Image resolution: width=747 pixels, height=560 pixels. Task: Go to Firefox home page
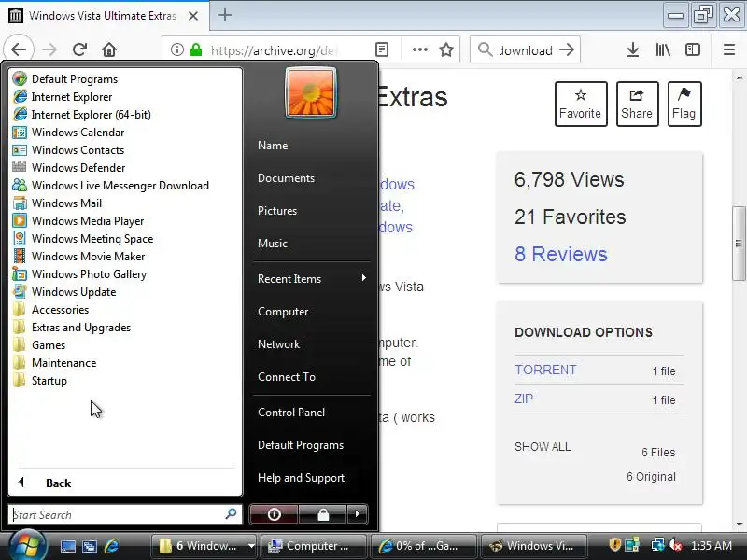pos(109,49)
